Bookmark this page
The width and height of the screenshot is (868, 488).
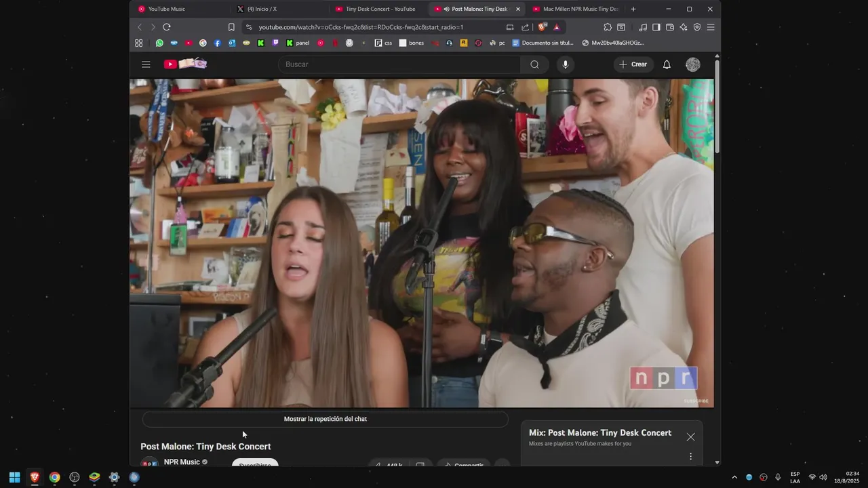pyautogui.click(x=231, y=27)
